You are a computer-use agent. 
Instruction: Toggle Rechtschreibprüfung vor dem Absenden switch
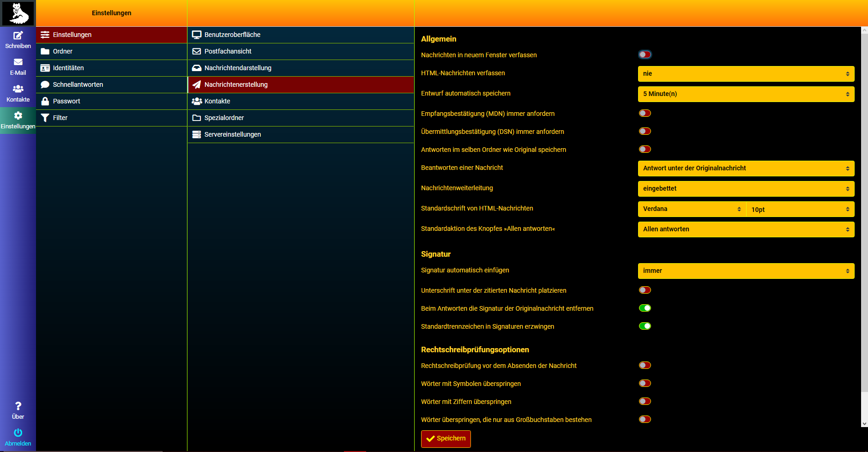(x=645, y=366)
